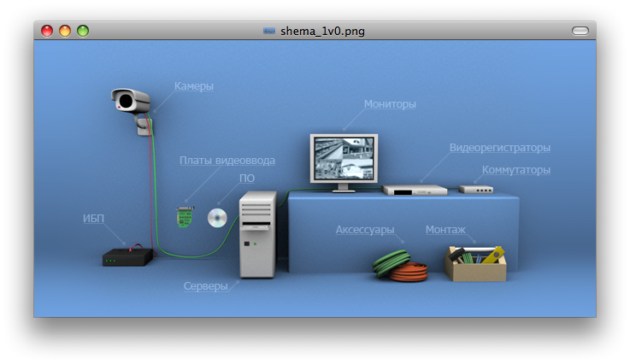Open the Мониторы label link
The height and width of the screenshot is (364, 630).
click(390, 104)
